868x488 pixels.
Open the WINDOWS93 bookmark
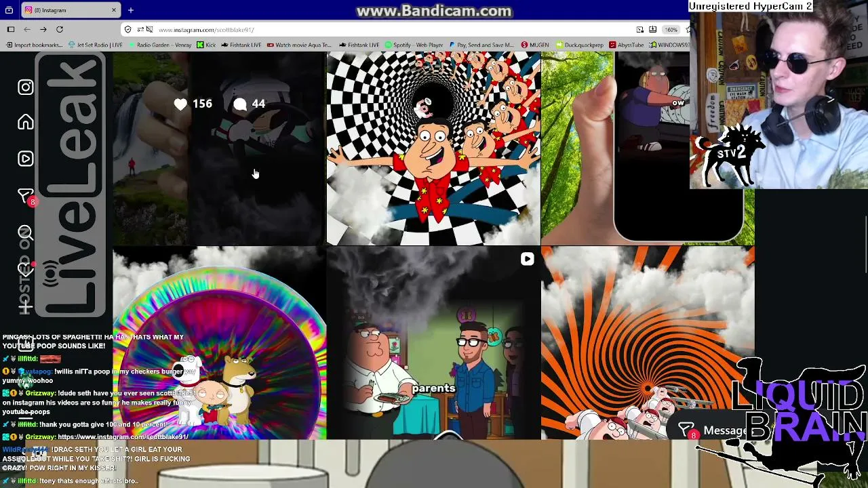coord(669,45)
